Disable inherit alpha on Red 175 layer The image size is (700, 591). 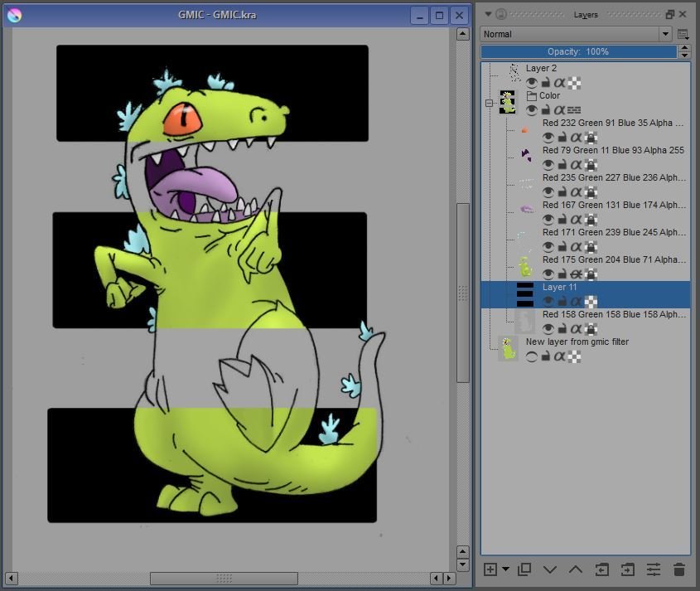577,274
